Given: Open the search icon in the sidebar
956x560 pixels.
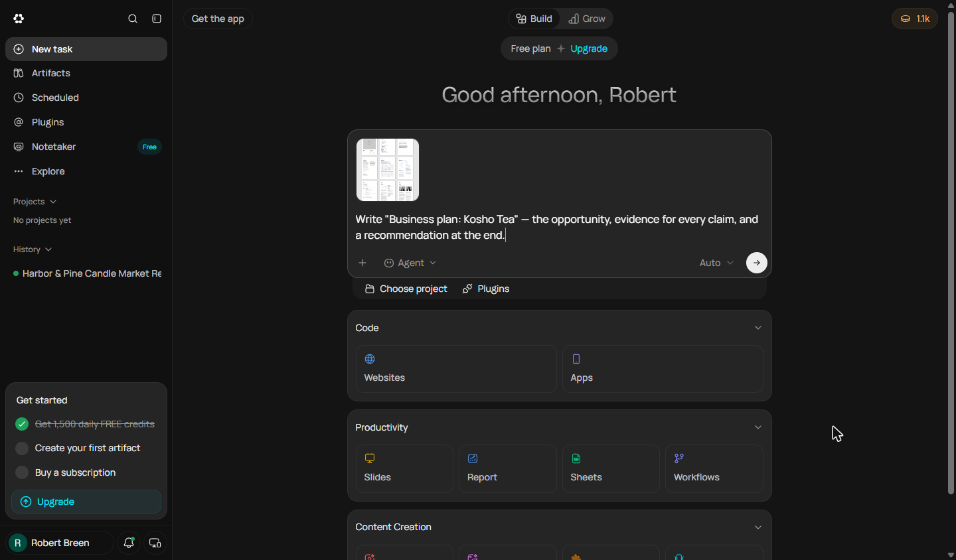Looking at the screenshot, I should [133, 19].
